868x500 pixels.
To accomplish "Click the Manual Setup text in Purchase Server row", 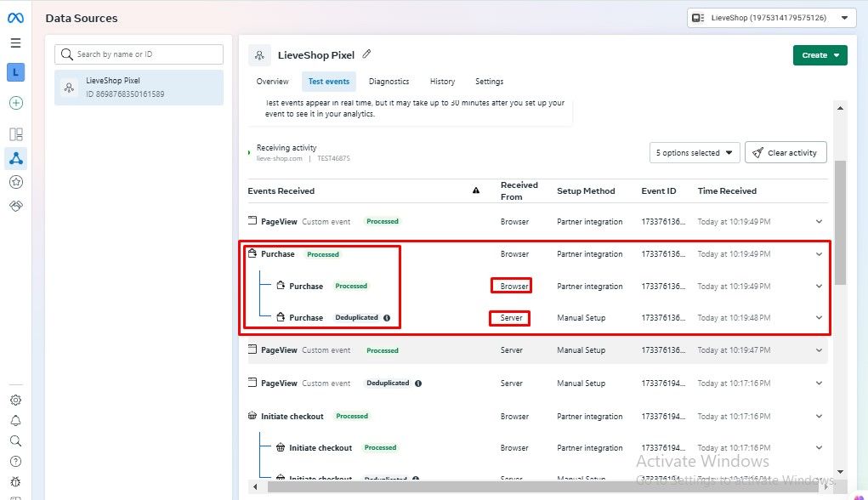I will (582, 318).
